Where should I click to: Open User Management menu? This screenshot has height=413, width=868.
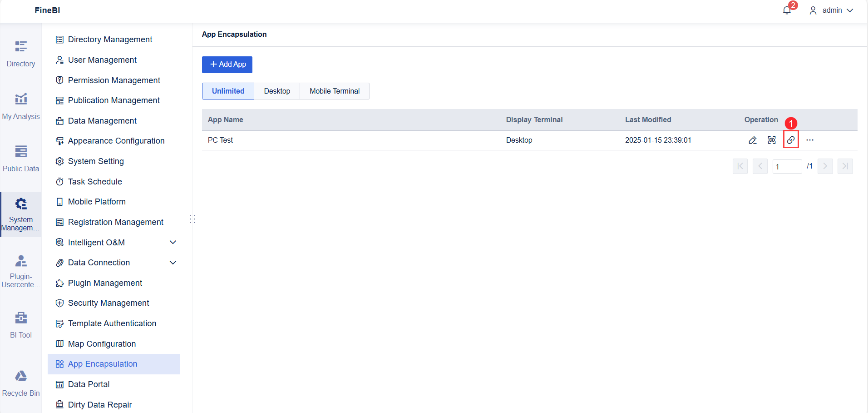(x=114, y=60)
